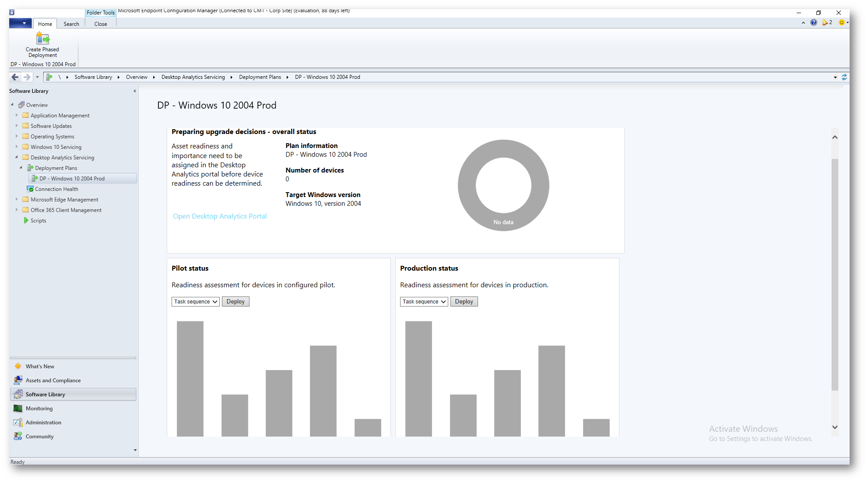The height and width of the screenshot is (483, 868).
Task: Switch to the Home ribbon tab
Action: point(45,24)
